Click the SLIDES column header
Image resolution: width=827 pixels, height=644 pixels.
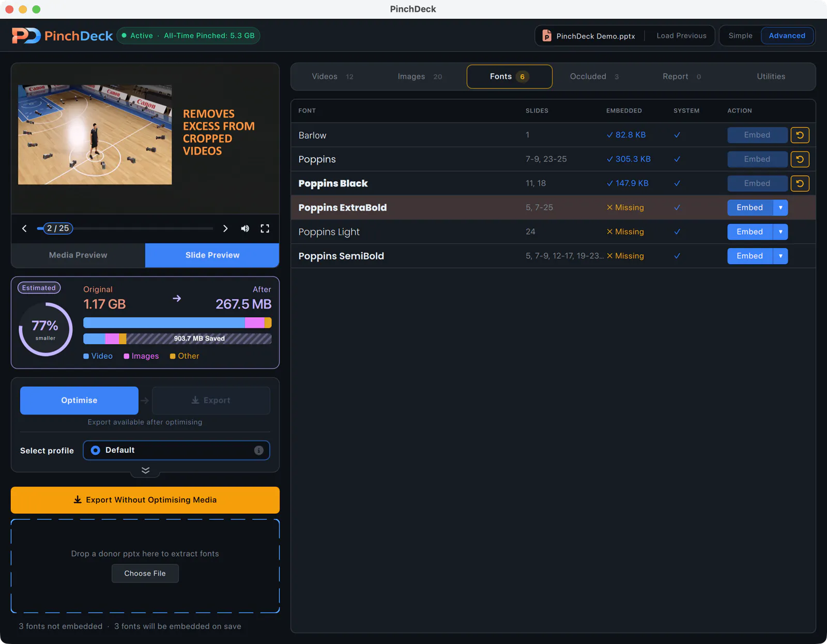tap(537, 111)
